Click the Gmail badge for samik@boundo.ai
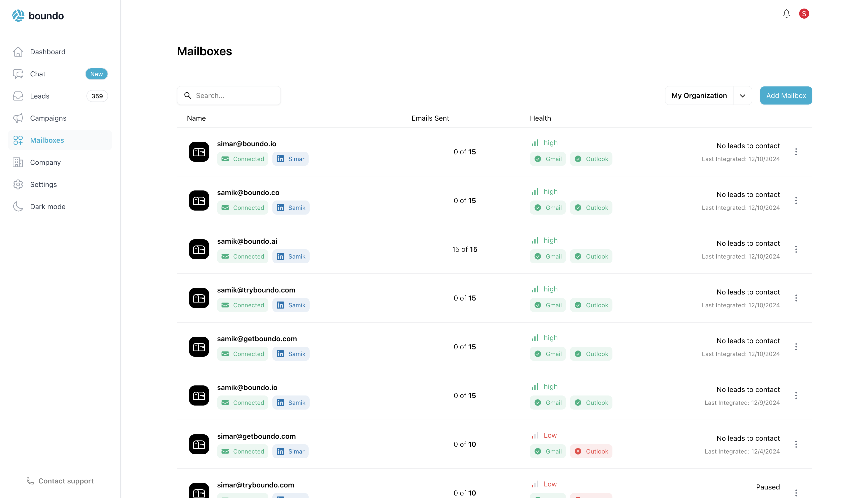 [548, 256]
